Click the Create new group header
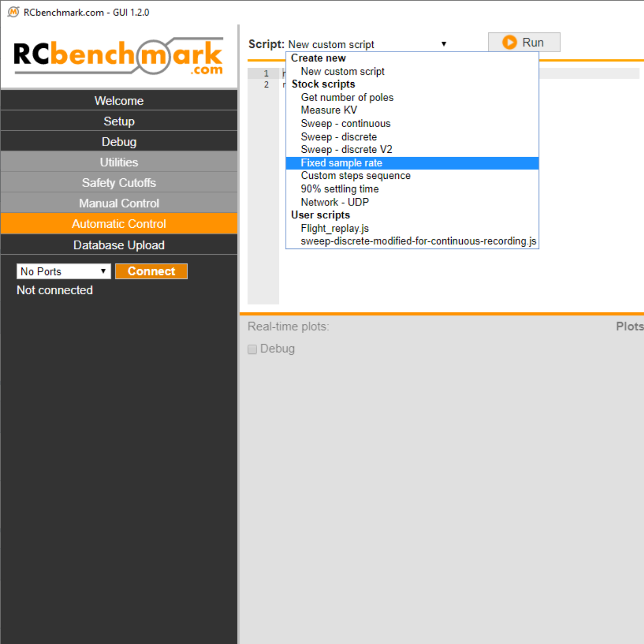The image size is (644, 644). (318, 58)
